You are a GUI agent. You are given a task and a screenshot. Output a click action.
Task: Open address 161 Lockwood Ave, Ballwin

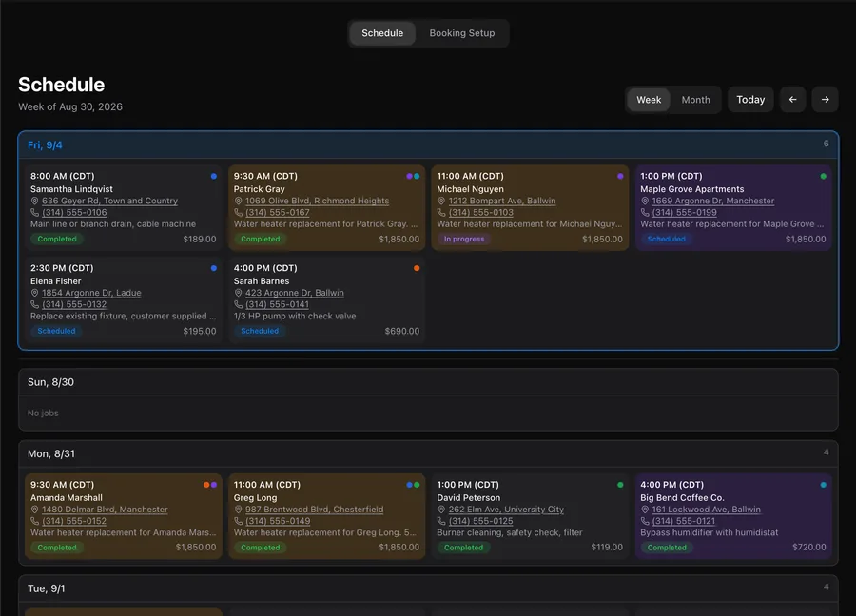point(706,510)
